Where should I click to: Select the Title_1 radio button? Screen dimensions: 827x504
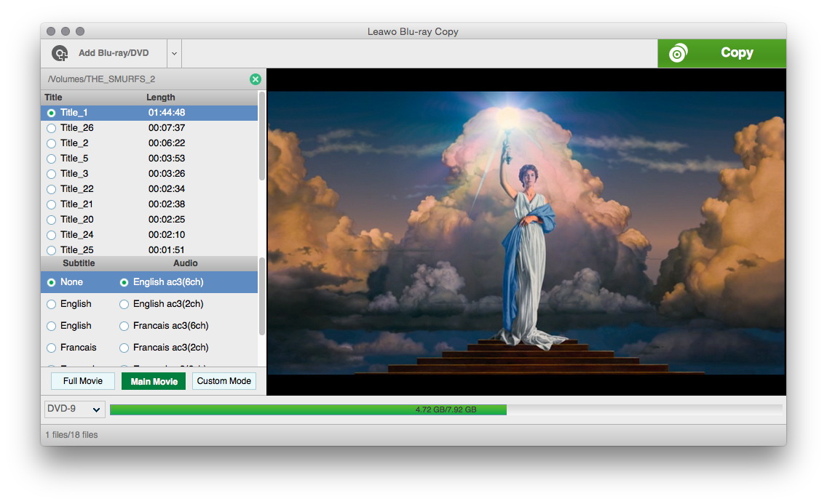tap(51, 113)
